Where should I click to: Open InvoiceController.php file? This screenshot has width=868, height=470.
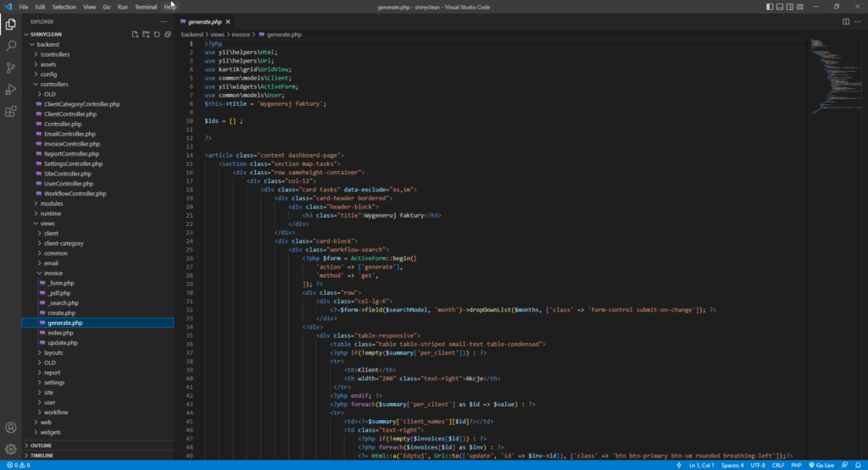click(72, 144)
